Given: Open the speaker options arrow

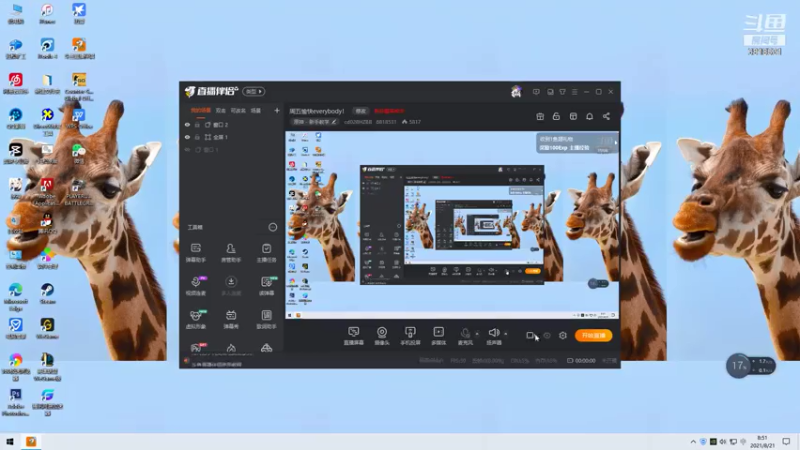Looking at the screenshot, I should pyautogui.click(x=506, y=334).
